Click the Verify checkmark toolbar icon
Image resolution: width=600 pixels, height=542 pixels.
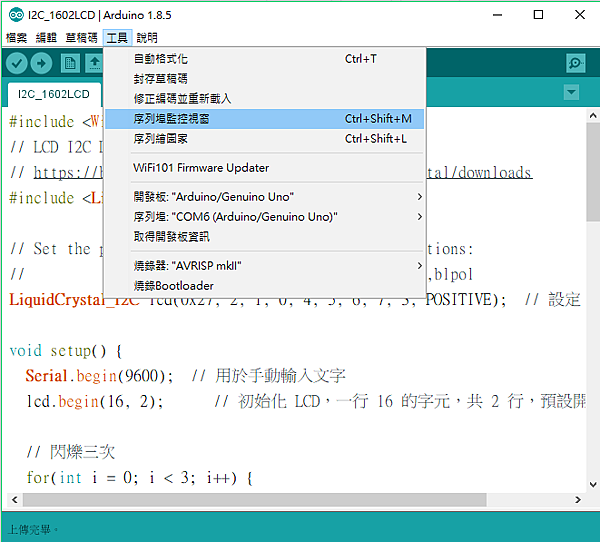click(x=16, y=63)
